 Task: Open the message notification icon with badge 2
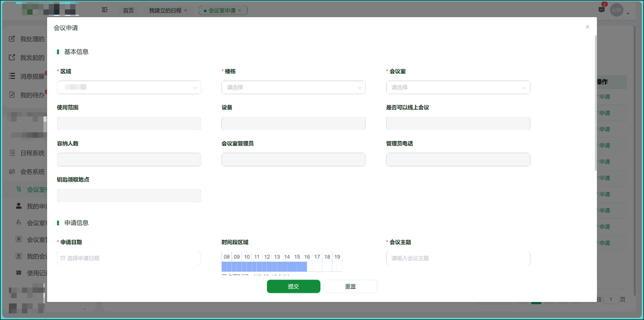(x=601, y=10)
